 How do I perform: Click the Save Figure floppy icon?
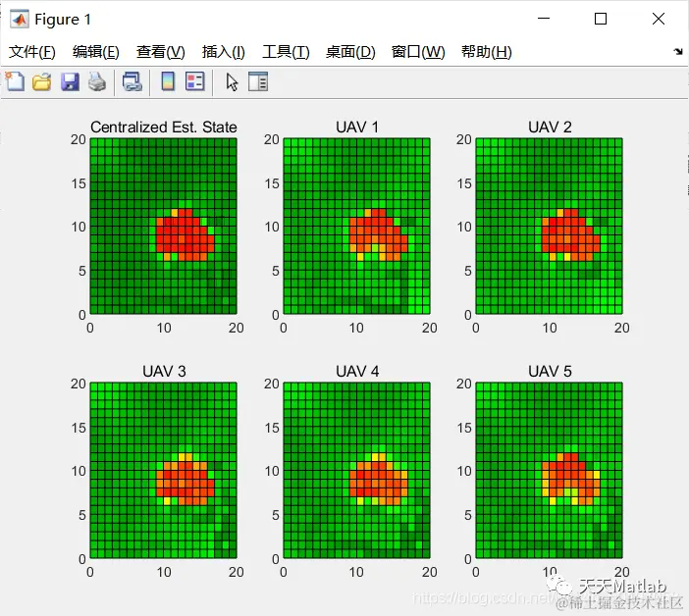(70, 82)
